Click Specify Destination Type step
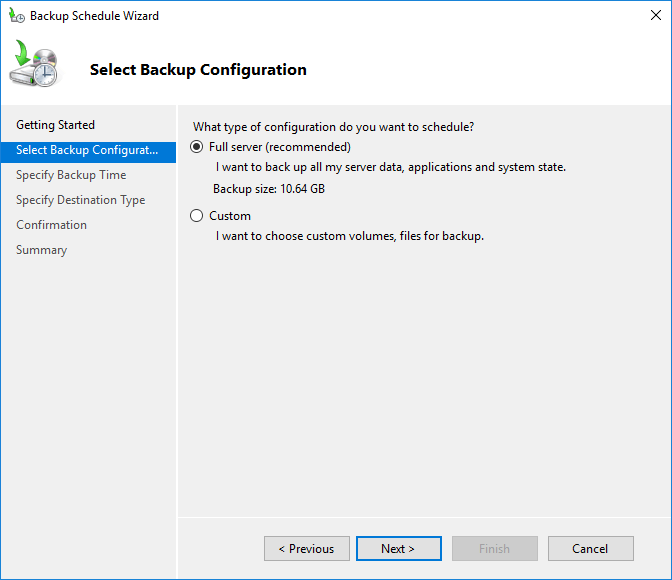672x580 pixels. [81, 200]
